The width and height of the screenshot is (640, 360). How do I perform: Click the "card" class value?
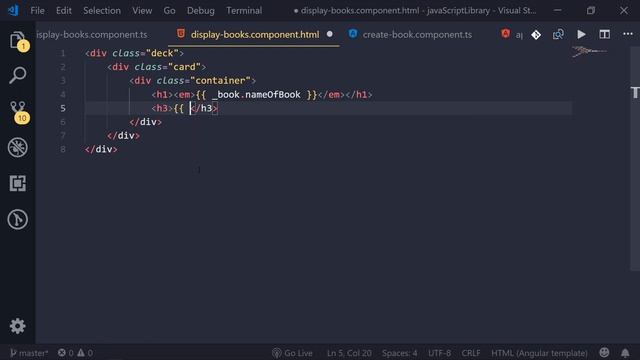[x=184, y=67]
